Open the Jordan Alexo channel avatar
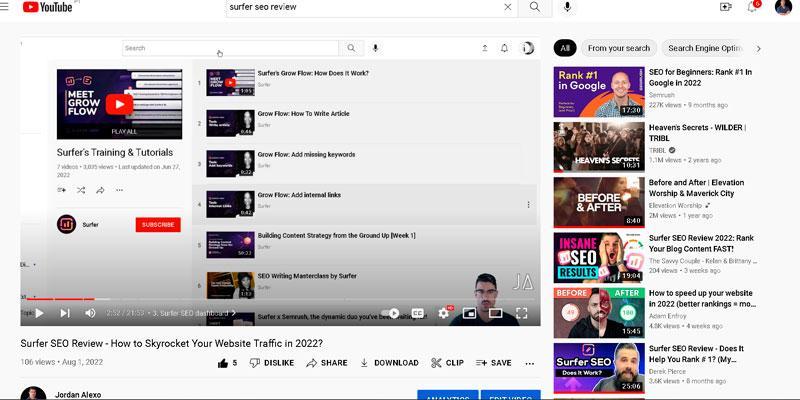Image resolution: width=800 pixels, height=400 pixels. pyautogui.click(x=33, y=393)
